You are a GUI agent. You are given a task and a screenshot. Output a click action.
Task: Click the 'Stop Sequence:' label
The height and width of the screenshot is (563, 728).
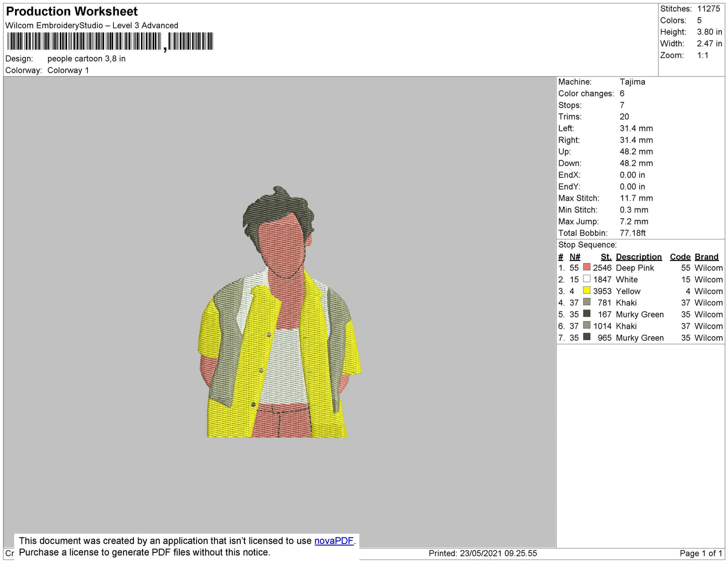tap(587, 245)
